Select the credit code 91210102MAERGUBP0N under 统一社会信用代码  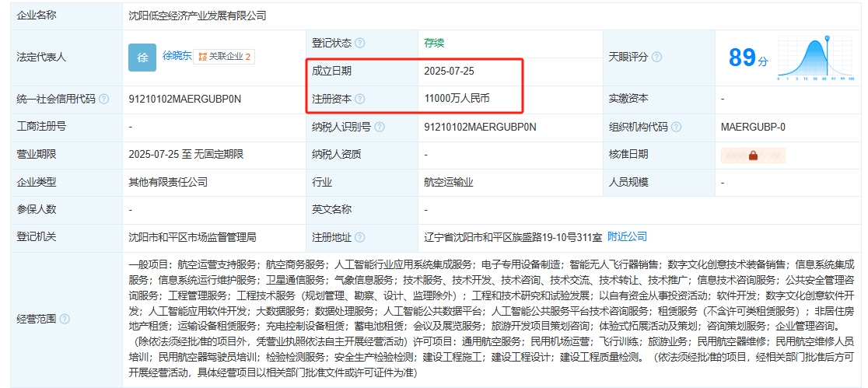pos(185,100)
